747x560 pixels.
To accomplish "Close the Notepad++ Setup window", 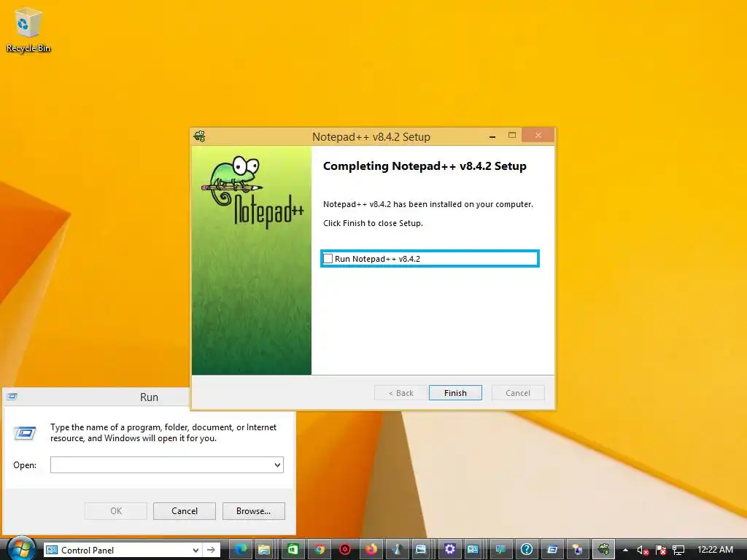I will click(538, 135).
